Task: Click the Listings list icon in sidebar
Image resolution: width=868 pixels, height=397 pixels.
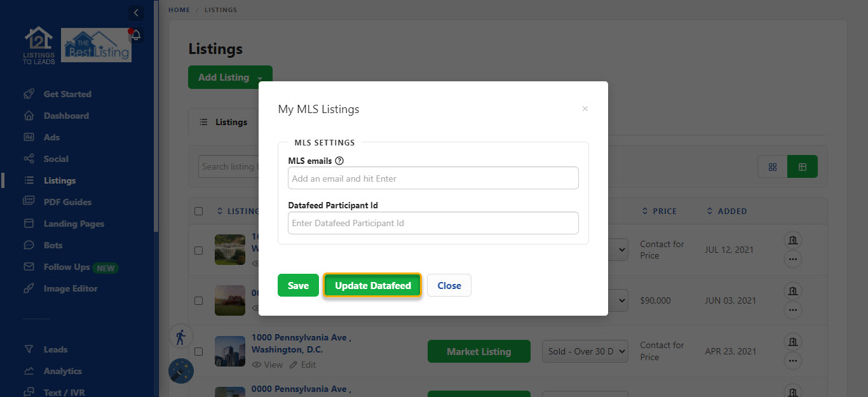Action: [29, 180]
